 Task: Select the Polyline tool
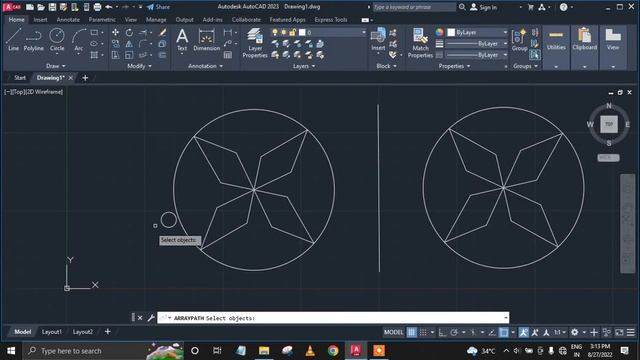coord(33,40)
